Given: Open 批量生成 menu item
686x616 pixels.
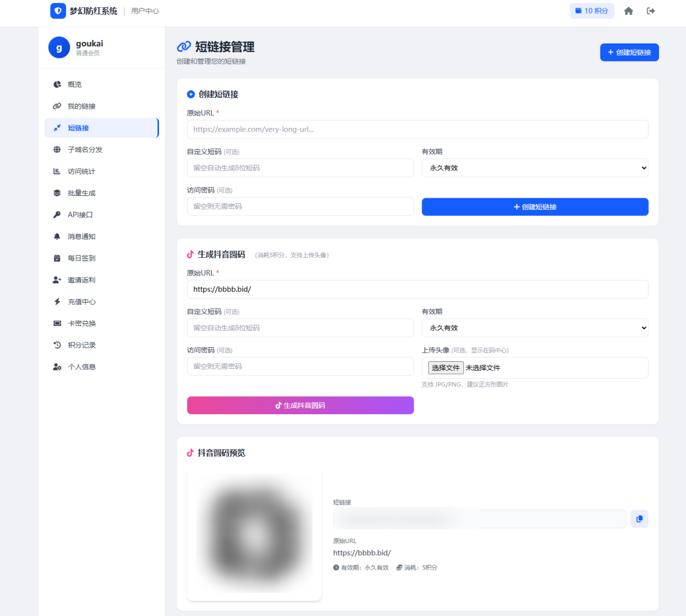Looking at the screenshot, I should pyautogui.click(x=101, y=193).
